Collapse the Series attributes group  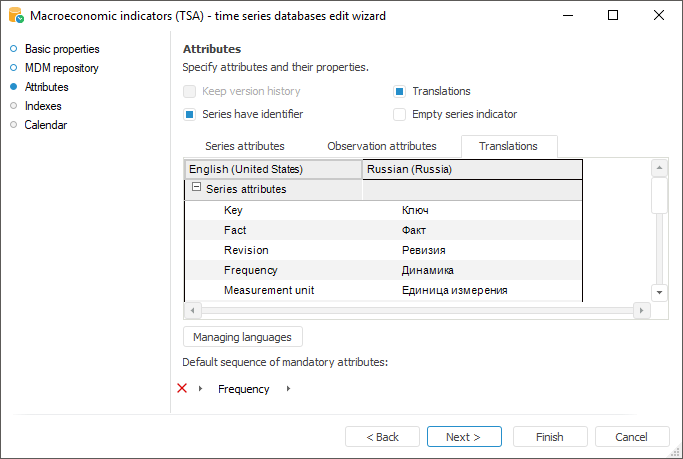pos(197,188)
